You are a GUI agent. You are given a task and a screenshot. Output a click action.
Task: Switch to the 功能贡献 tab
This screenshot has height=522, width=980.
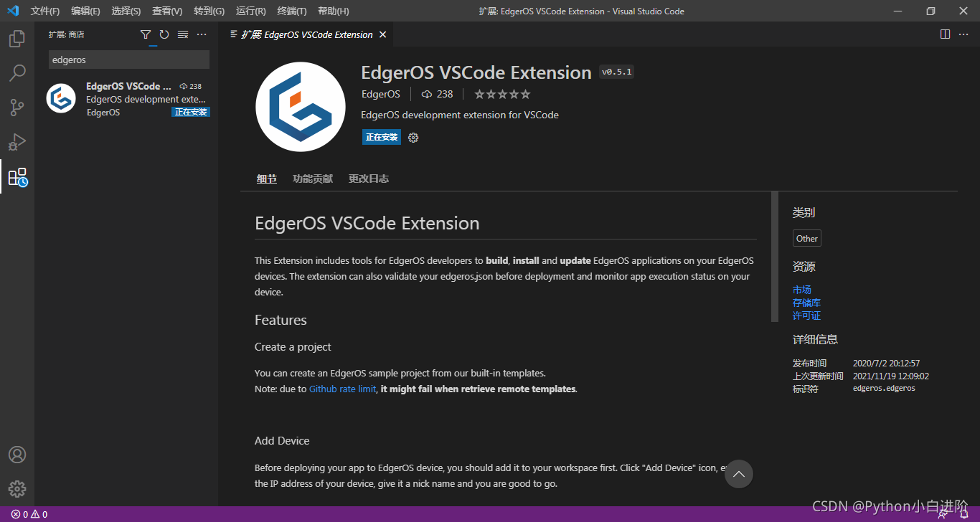313,179
